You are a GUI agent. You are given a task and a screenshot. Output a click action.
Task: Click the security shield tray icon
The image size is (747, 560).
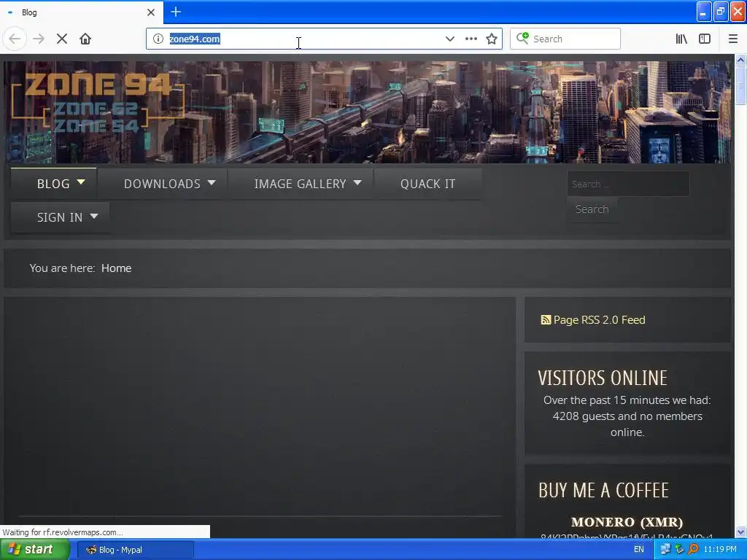tap(679, 550)
